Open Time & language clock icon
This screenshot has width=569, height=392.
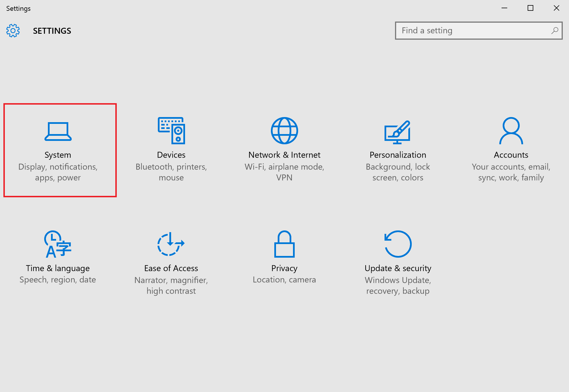tap(58, 244)
